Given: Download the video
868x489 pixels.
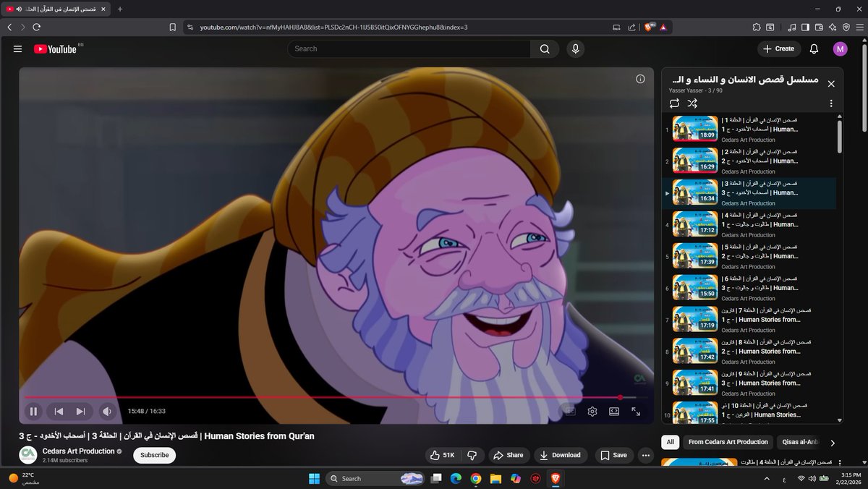Looking at the screenshot, I should 561,455.
